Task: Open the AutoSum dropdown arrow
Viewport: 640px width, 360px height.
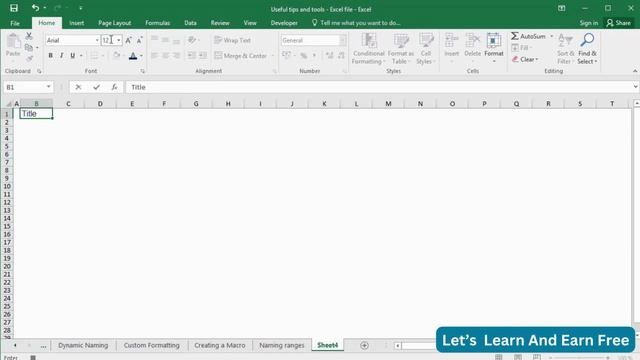Action: click(x=551, y=36)
